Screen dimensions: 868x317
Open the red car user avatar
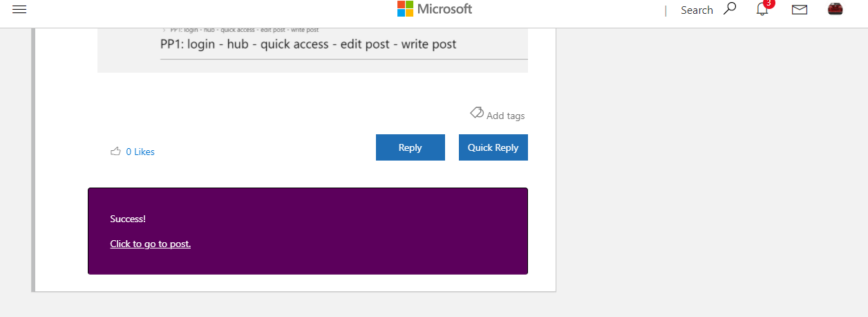835,9
